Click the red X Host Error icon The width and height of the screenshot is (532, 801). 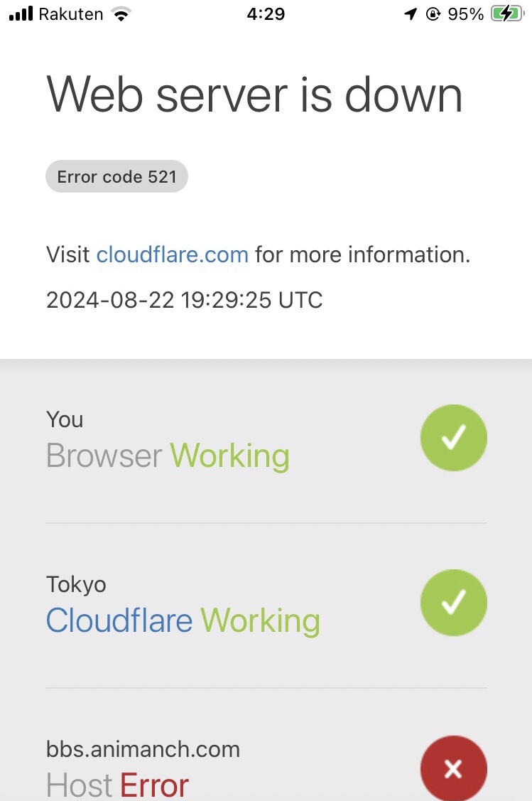pyautogui.click(x=453, y=768)
